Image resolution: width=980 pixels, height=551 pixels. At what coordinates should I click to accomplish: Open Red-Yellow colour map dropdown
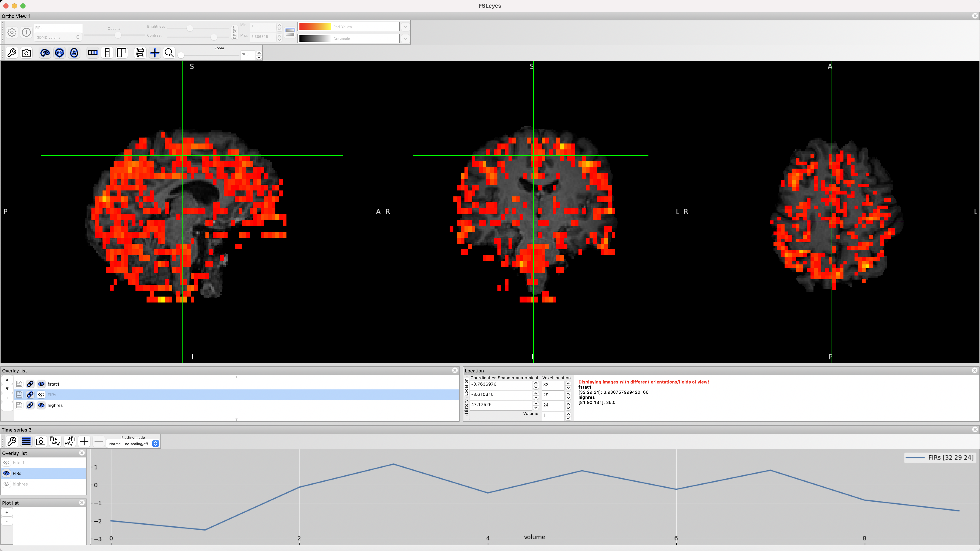click(x=405, y=27)
